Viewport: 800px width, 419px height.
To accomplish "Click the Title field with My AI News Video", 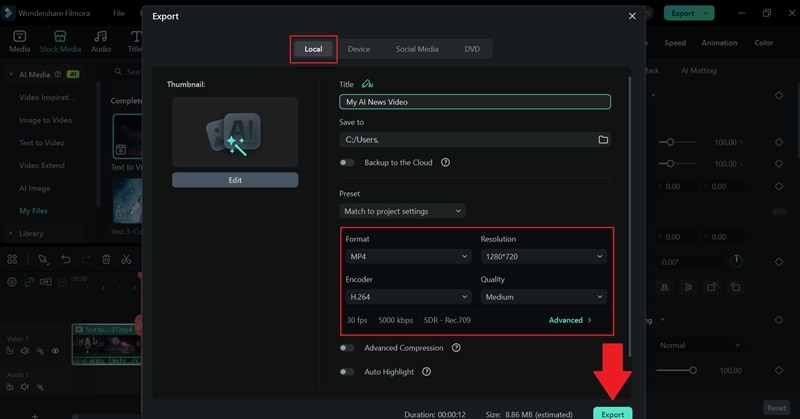I will pyautogui.click(x=474, y=102).
